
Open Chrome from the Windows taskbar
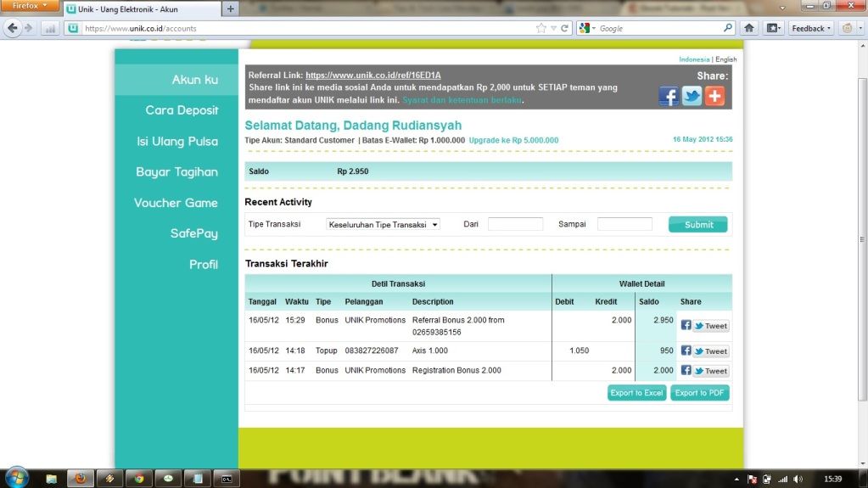[139, 479]
